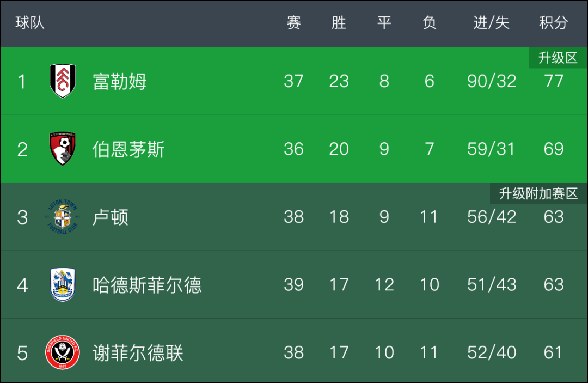This screenshot has height=383, width=588.
Task: Click the Bournemouth club crest
Action: pos(63,149)
